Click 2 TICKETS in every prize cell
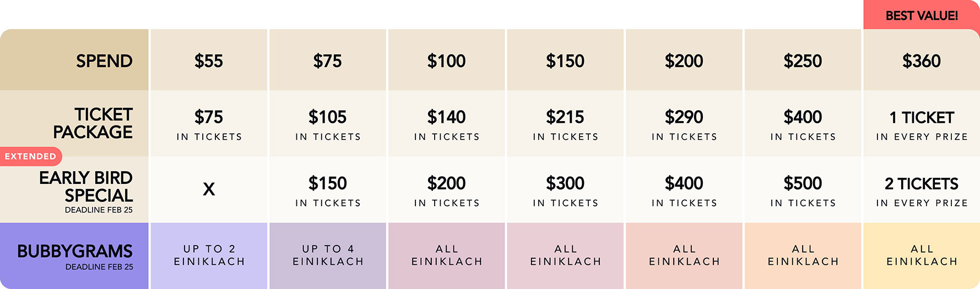 pos(921,190)
